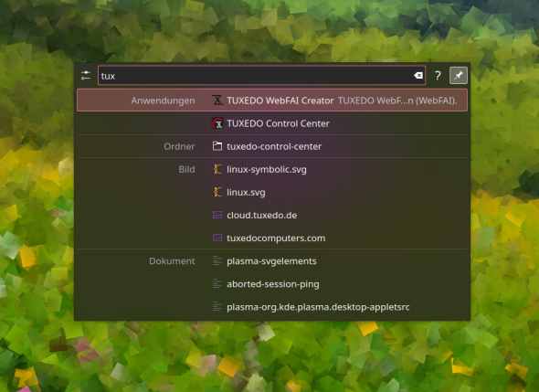Select the Anwendungen category label
The width and height of the screenshot is (539, 392).
pyautogui.click(x=163, y=101)
